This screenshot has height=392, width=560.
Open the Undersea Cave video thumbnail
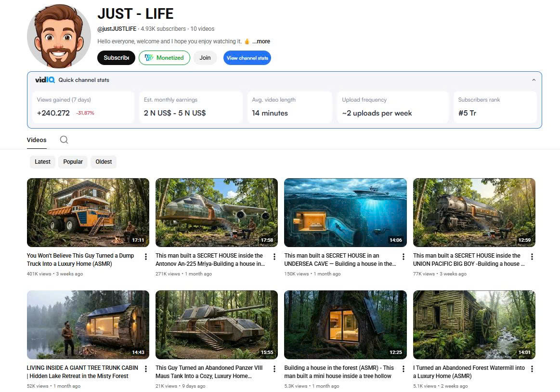(345, 212)
